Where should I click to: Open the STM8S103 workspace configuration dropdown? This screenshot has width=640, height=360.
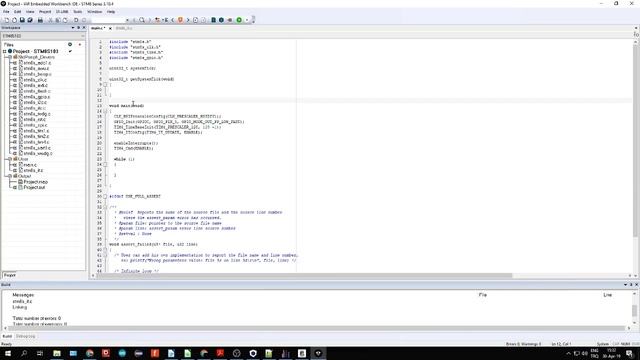tap(82, 36)
